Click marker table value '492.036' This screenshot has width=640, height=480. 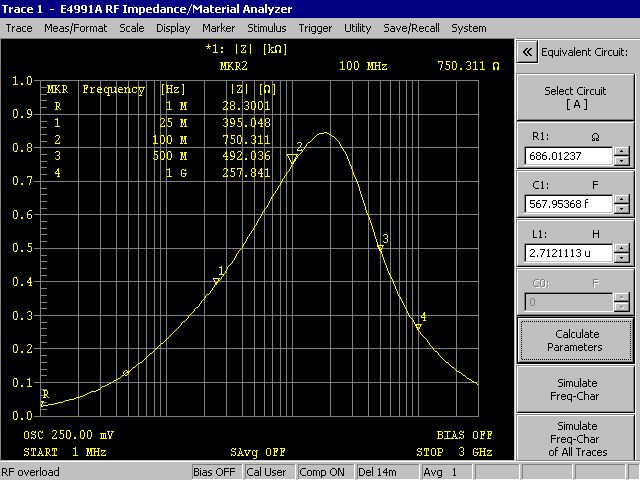coord(246,156)
